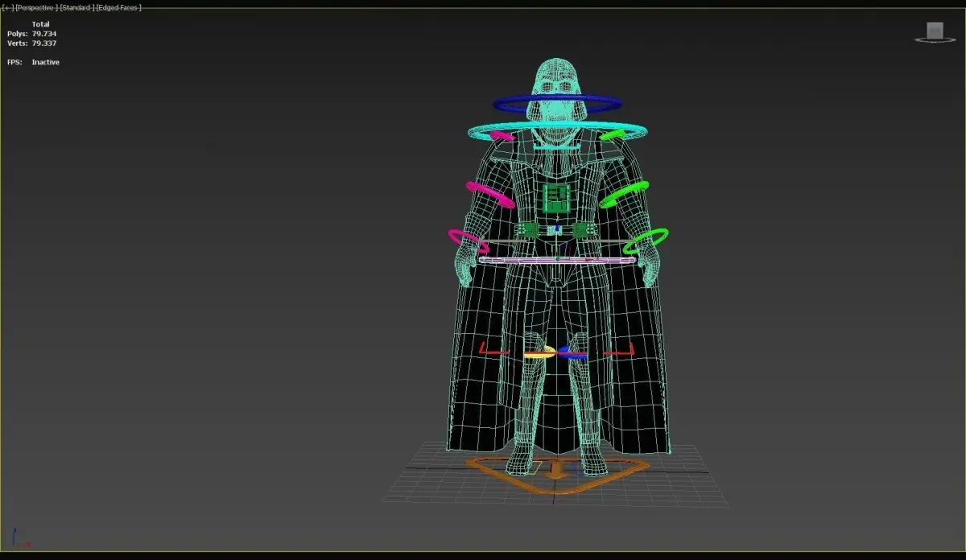Screen dimensions: 966x560
Task: Select the pink horizontal waist bar control
Action: coord(557,260)
